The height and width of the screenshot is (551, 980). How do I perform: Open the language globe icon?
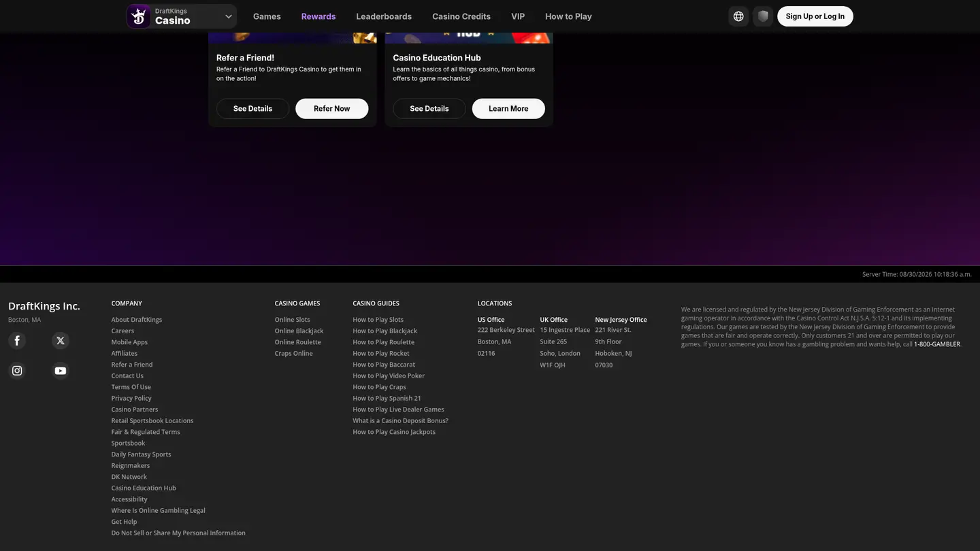tap(738, 16)
